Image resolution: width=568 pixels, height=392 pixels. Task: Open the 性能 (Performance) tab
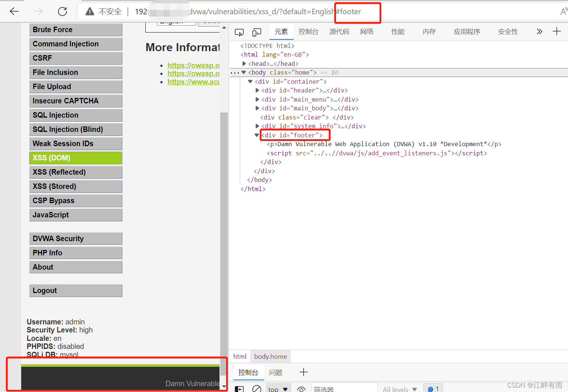pos(398,32)
